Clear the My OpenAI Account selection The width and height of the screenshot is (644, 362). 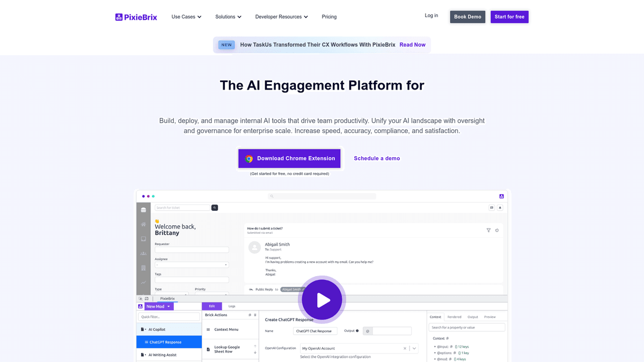pos(405,349)
